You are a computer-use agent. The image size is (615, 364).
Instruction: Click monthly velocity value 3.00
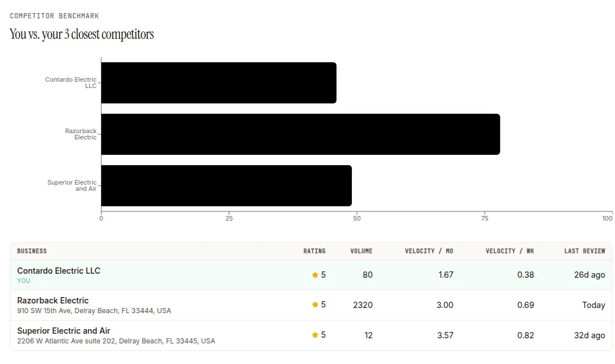(445, 305)
